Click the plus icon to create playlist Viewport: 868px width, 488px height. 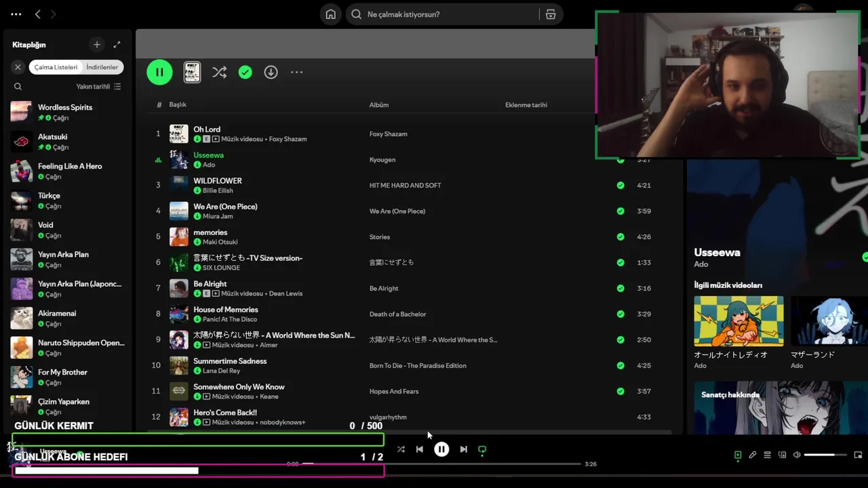tap(97, 45)
